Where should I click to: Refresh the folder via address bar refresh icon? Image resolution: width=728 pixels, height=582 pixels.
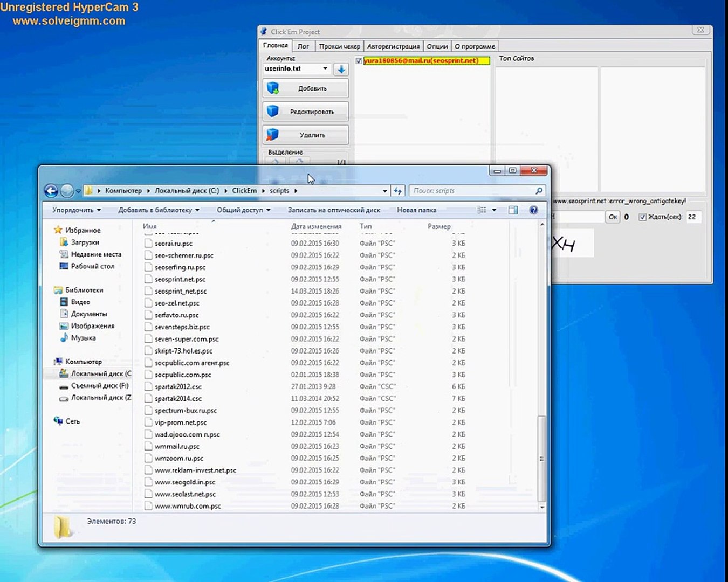point(398,191)
